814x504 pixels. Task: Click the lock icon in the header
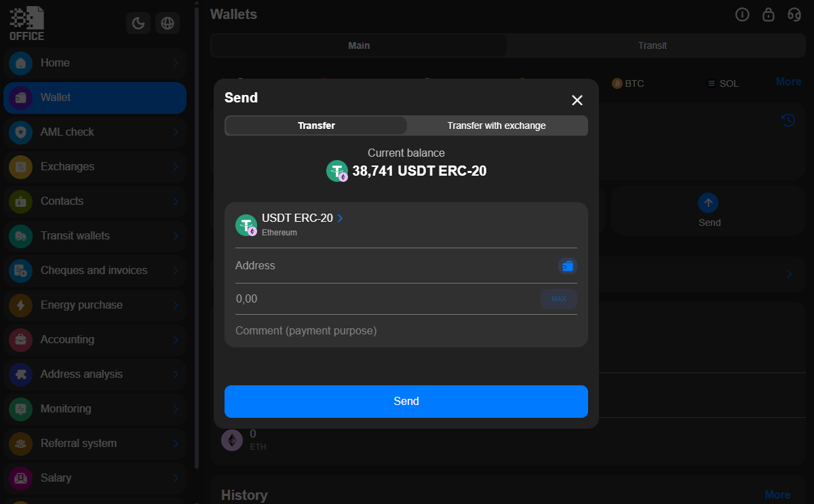click(768, 14)
